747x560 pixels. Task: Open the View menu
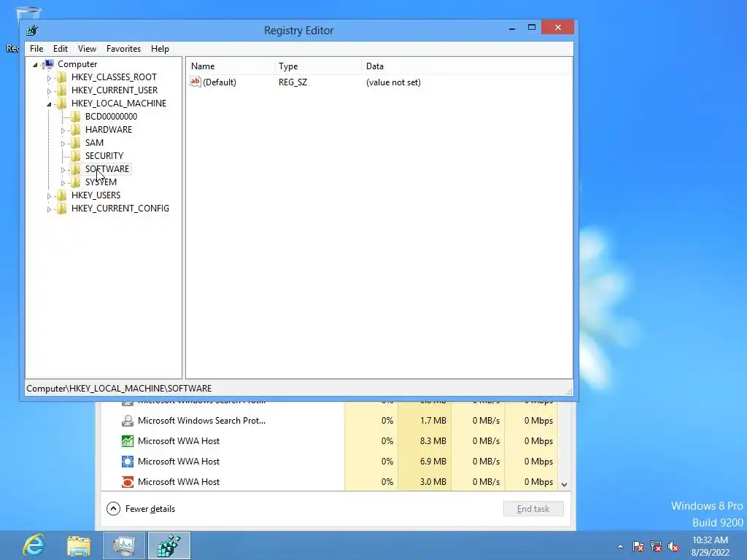pyautogui.click(x=87, y=49)
